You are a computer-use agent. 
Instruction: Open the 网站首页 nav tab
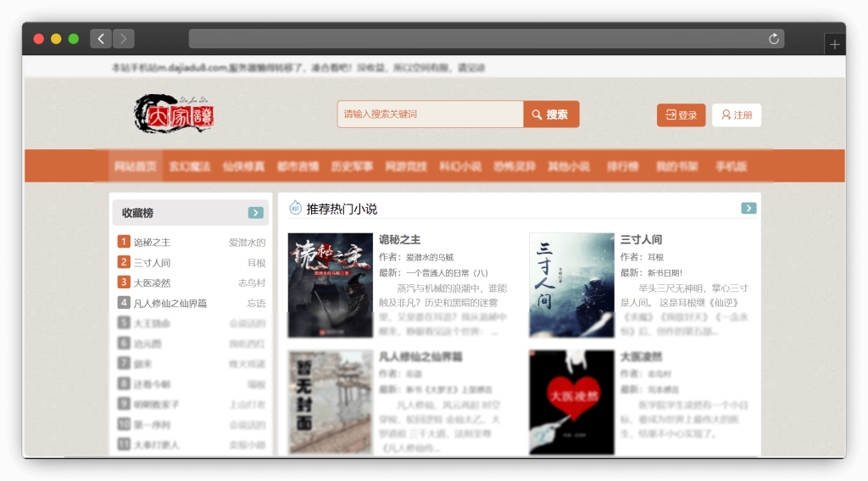pos(136,166)
